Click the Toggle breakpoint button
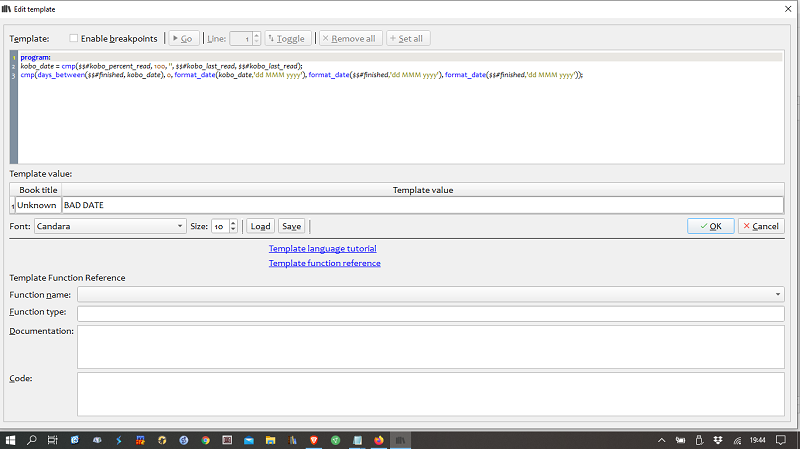The image size is (804, 452). click(x=288, y=38)
